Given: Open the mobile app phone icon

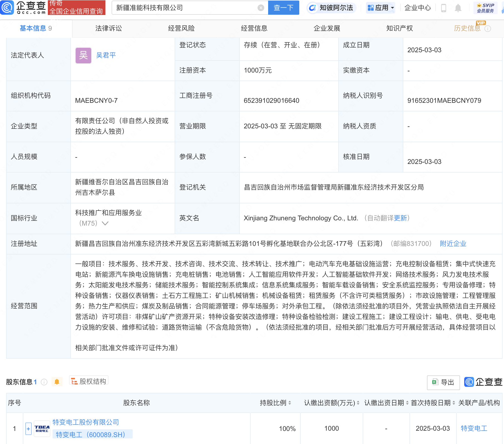Looking at the screenshot, I should point(444,8).
